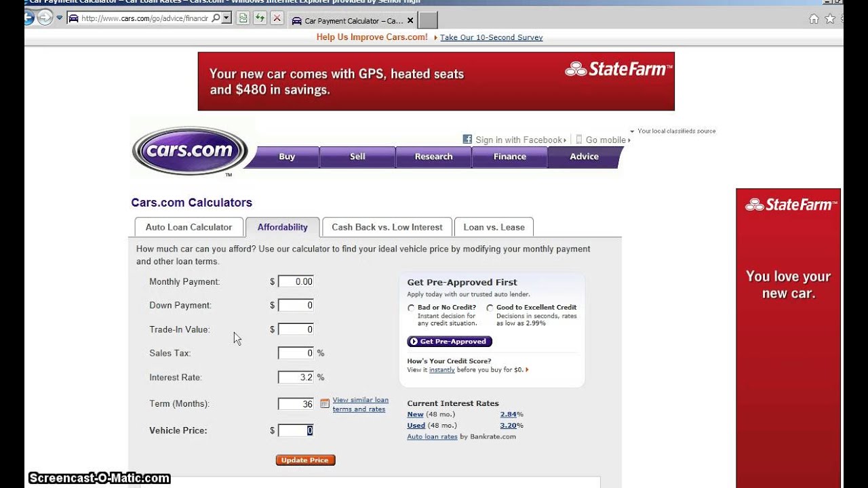
Task: Click the Term (Months) input field
Action: pyautogui.click(x=296, y=404)
